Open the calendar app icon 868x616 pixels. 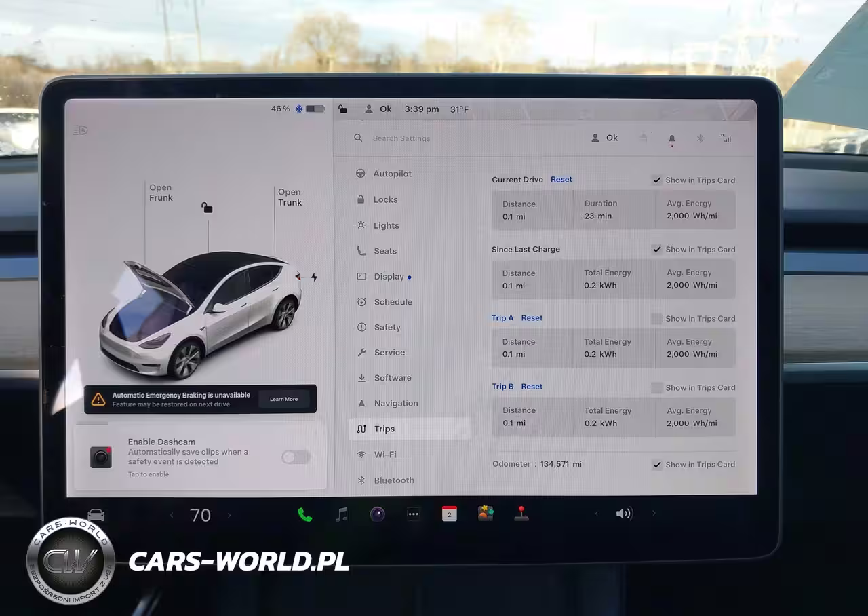coord(449,514)
